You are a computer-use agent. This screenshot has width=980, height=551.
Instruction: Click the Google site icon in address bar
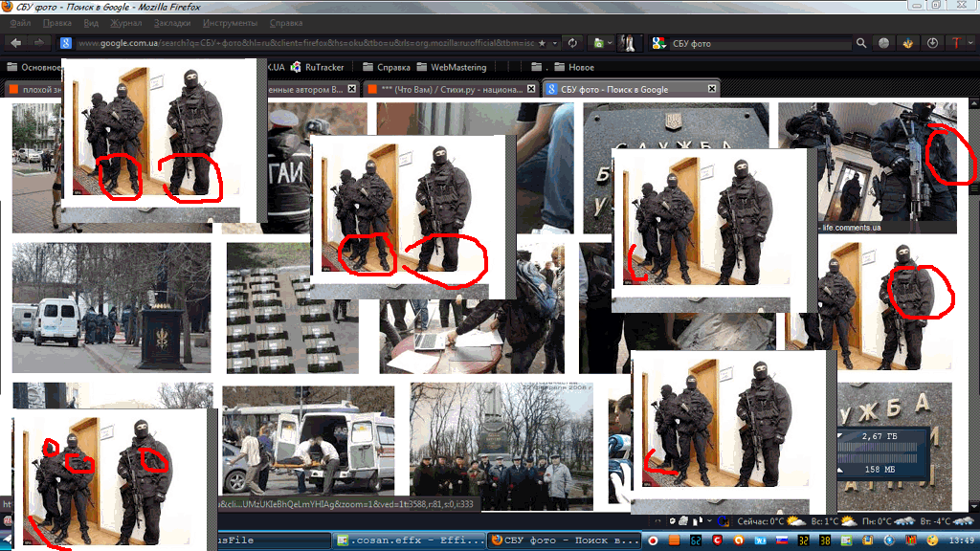(x=65, y=43)
